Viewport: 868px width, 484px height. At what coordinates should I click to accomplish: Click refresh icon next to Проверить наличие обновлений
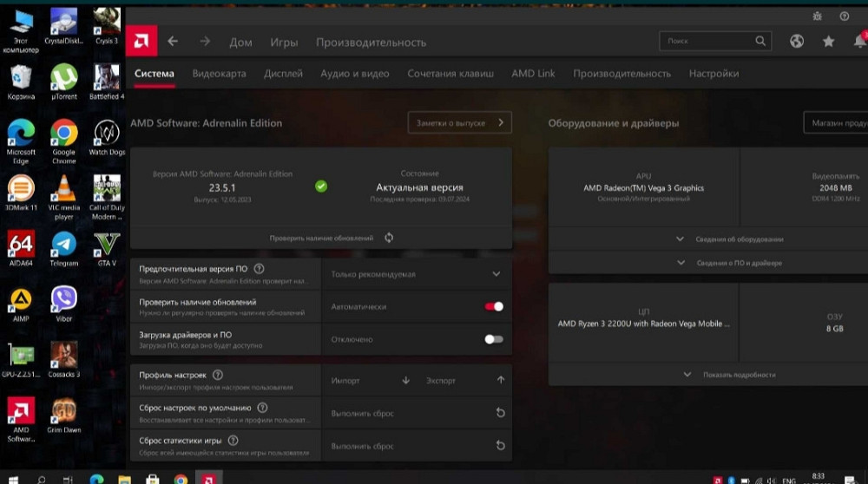pos(389,238)
